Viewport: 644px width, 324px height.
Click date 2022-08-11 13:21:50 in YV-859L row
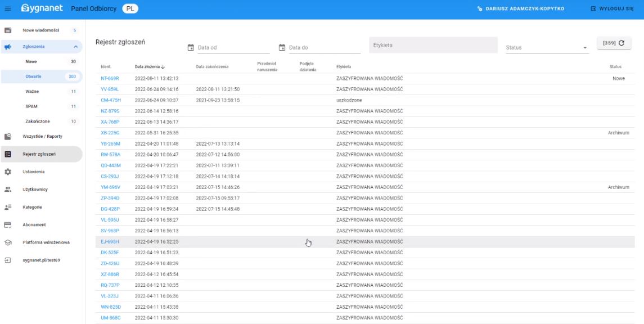pyautogui.click(x=218, y=89)
